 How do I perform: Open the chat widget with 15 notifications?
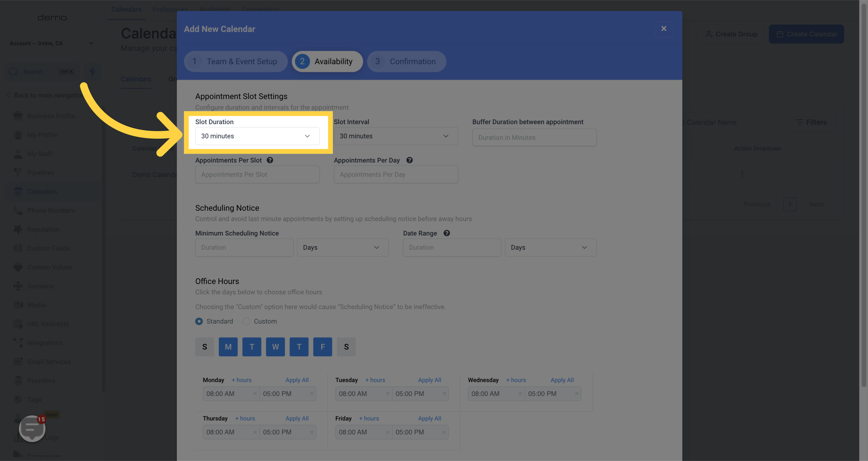(32, 428)
